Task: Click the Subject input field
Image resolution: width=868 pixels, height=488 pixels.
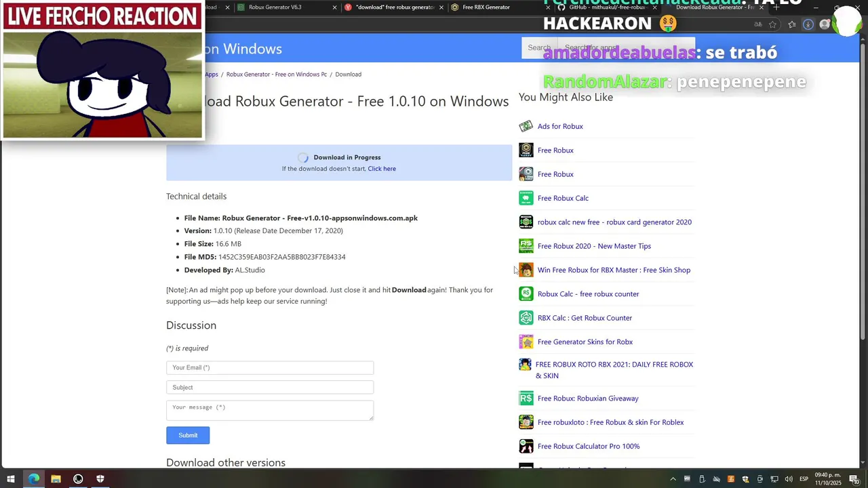Action: click(x=270, y=387)
